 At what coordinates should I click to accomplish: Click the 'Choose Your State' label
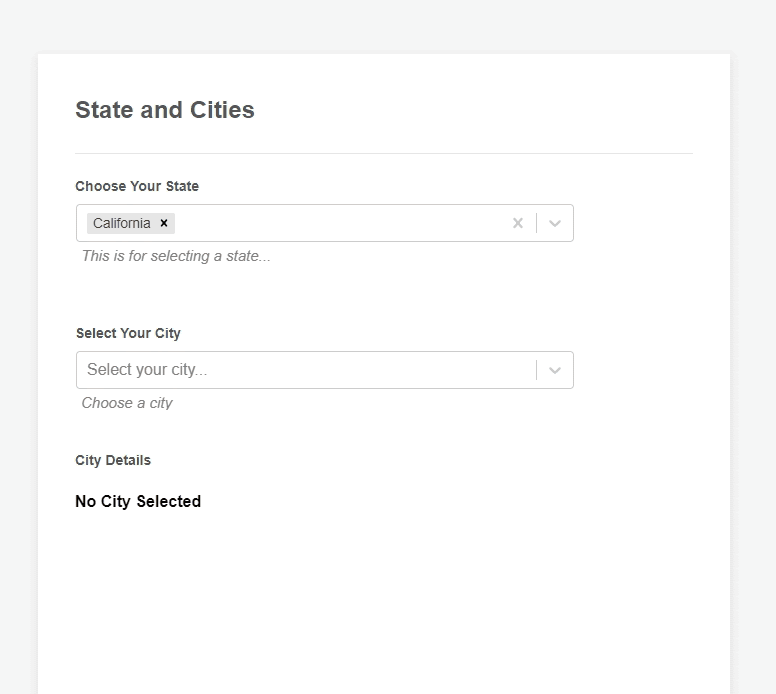point(137,186)
